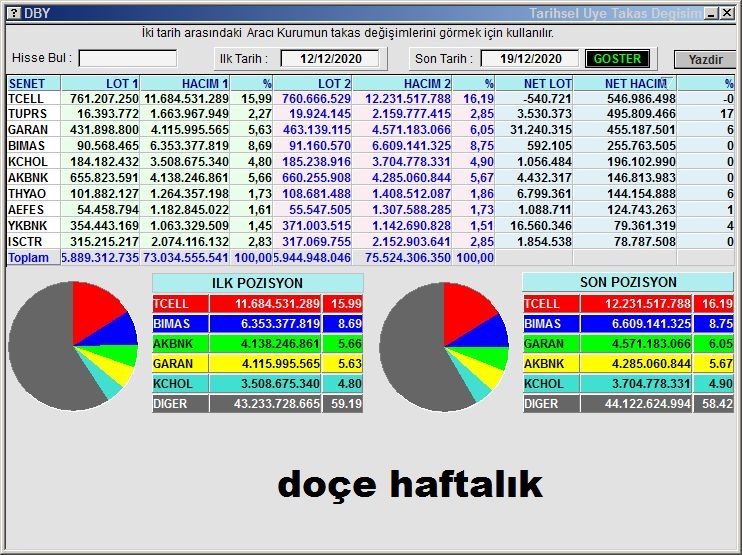Select the THYAO row in table
The width and height of the screenshot is (742, 555).
click(371, 194)
